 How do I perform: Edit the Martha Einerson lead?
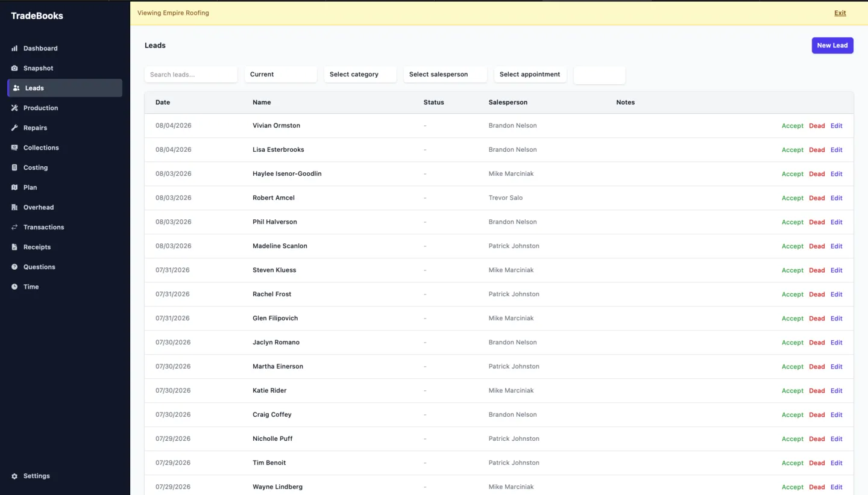click(x=837, y=367)
